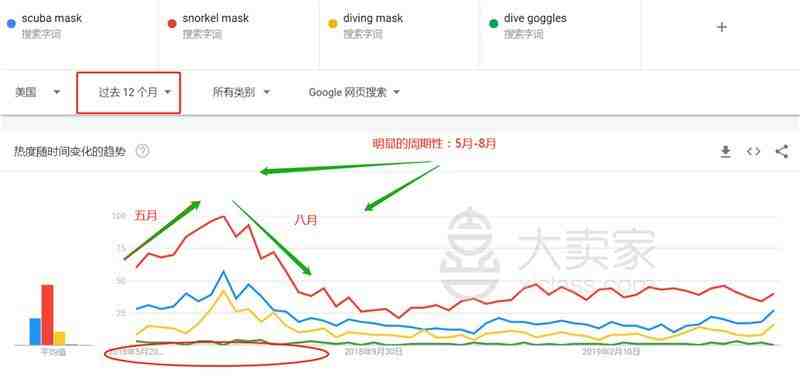This screenshot has width=800, height=380.
Task: Click the red average bar in chart
Action: click(x=47, y=315)
